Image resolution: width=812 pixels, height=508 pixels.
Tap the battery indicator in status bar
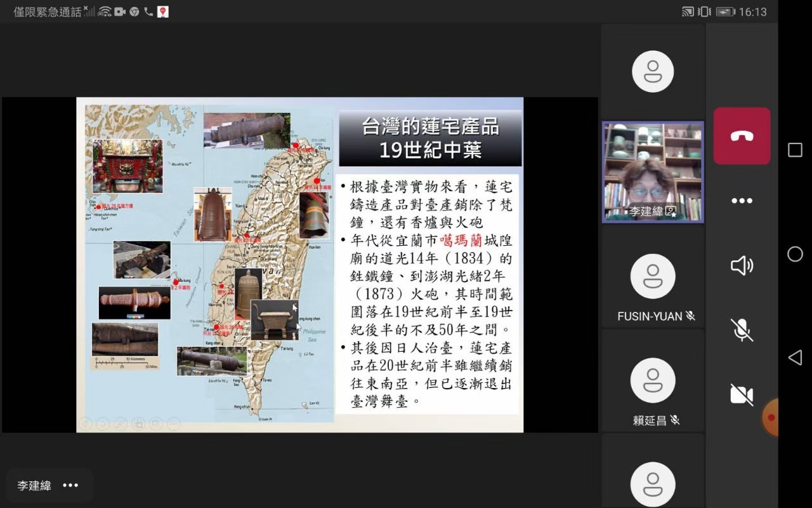724,12
